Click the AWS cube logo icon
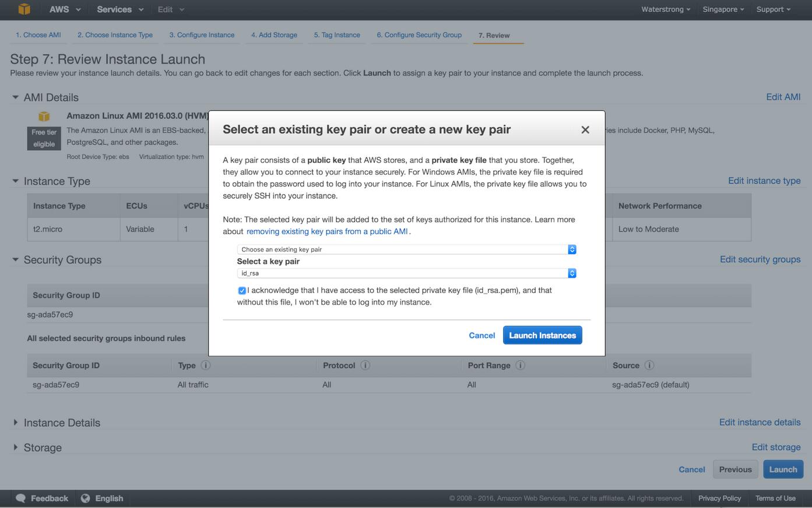Image resolution: width=812 pixels, height=508 pixels. pos(24,9)
